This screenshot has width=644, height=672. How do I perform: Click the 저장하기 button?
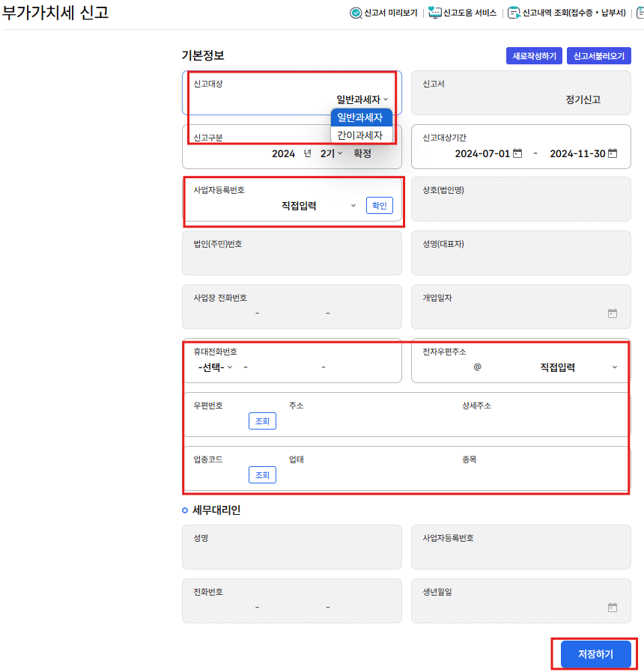(x=595, y=654)
